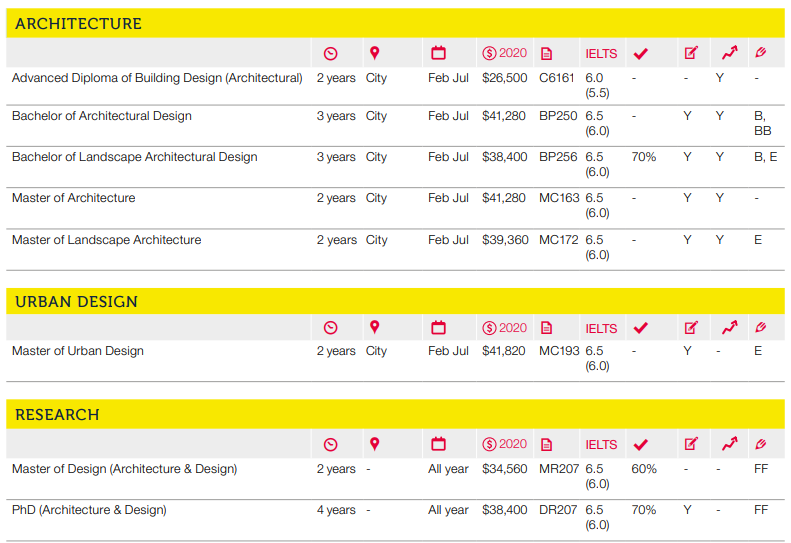Screen dimensions: 791x543
Task: Click Advanced Diploma of Building Design row title
Action: tap(157, 78)
